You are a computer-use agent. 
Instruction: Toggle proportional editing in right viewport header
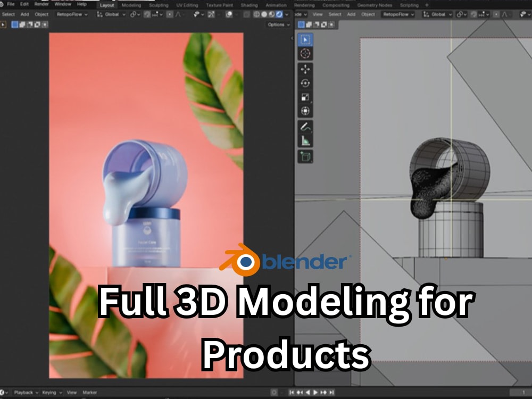pyautogui.click(x=496, y=14)
